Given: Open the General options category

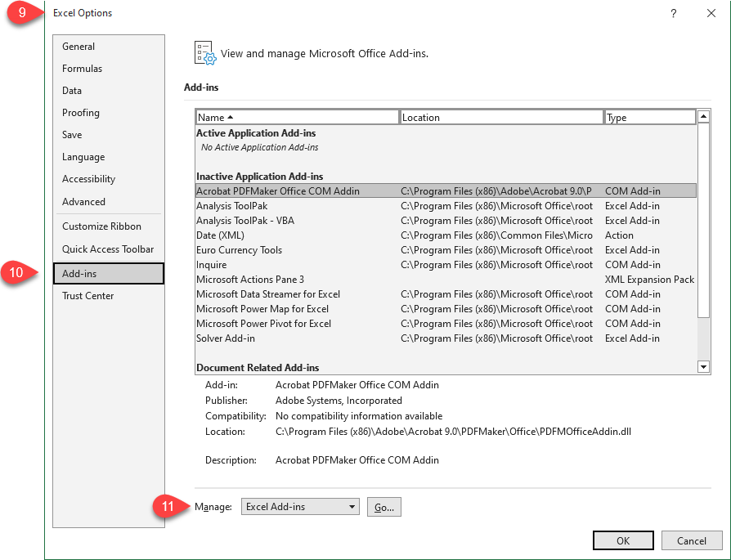Looking at the screenshot, I should [x=78, y=47].
